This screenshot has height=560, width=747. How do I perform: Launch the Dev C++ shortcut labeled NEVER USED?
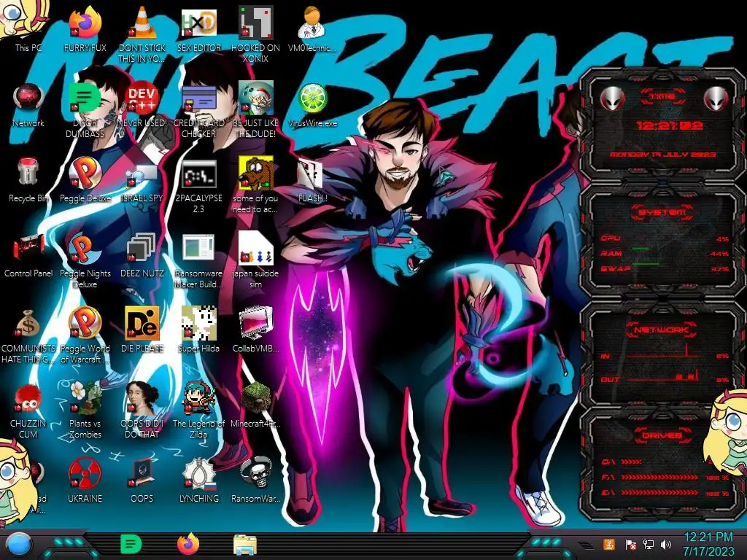[142, 105]
